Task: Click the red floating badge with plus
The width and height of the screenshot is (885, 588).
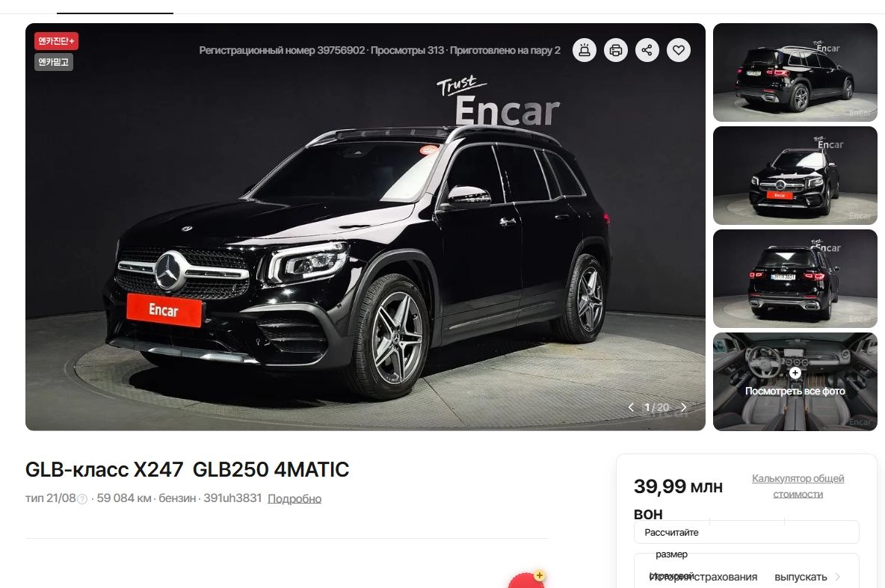Action: [527, 580]
